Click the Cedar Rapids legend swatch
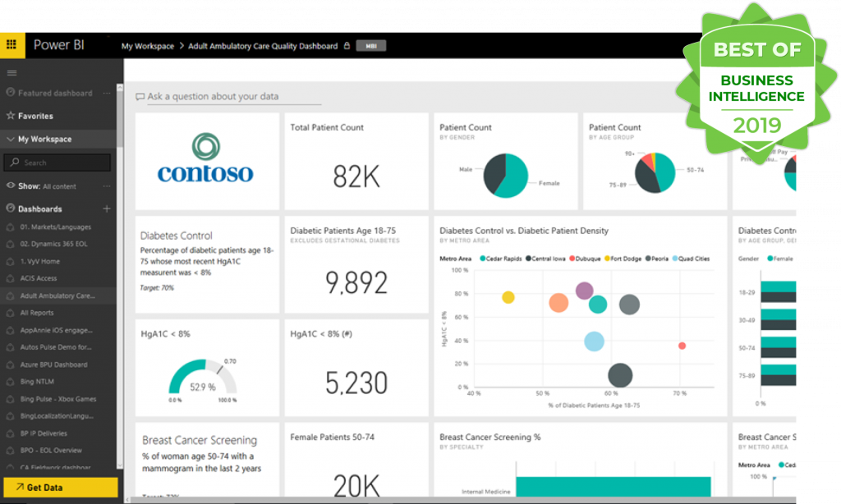This screenshot has width=841, height=504. pos(483,259)
